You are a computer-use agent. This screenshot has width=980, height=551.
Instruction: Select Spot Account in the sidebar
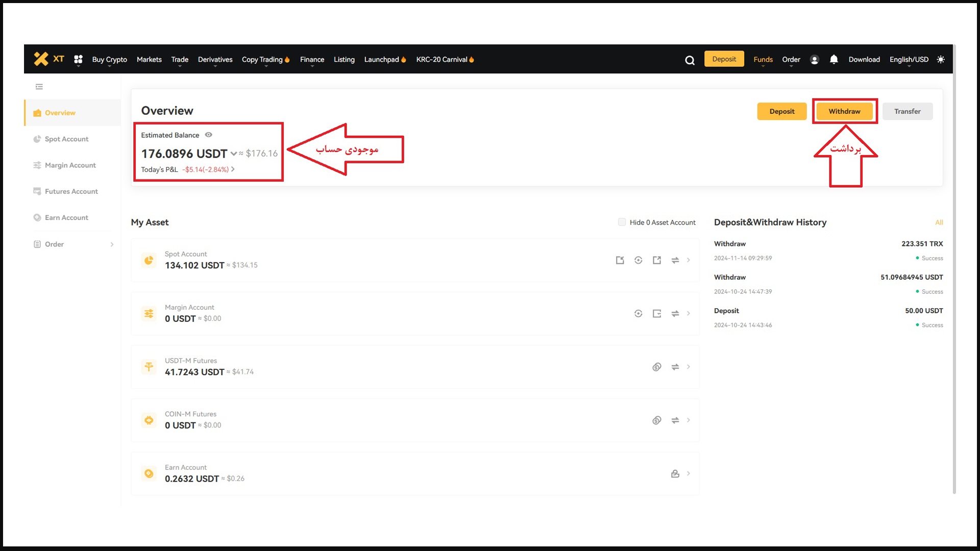pyautogui.click(x=72, y=139)
